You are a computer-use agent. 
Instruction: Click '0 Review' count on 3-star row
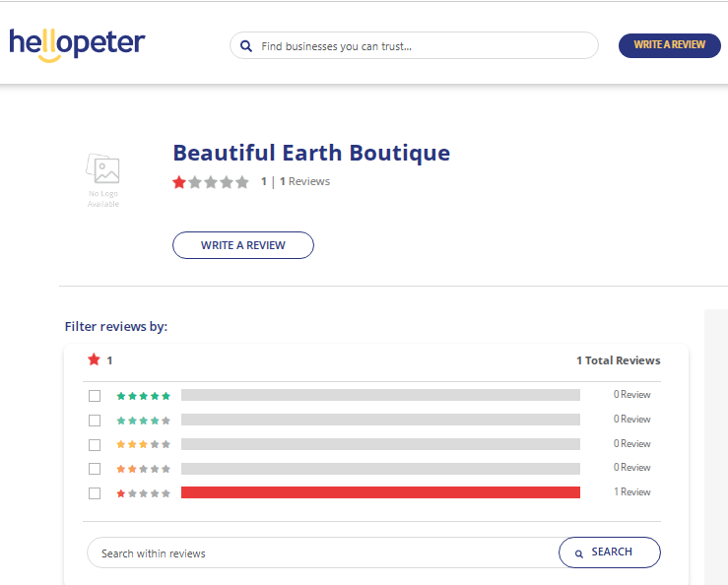click(632, 444)
